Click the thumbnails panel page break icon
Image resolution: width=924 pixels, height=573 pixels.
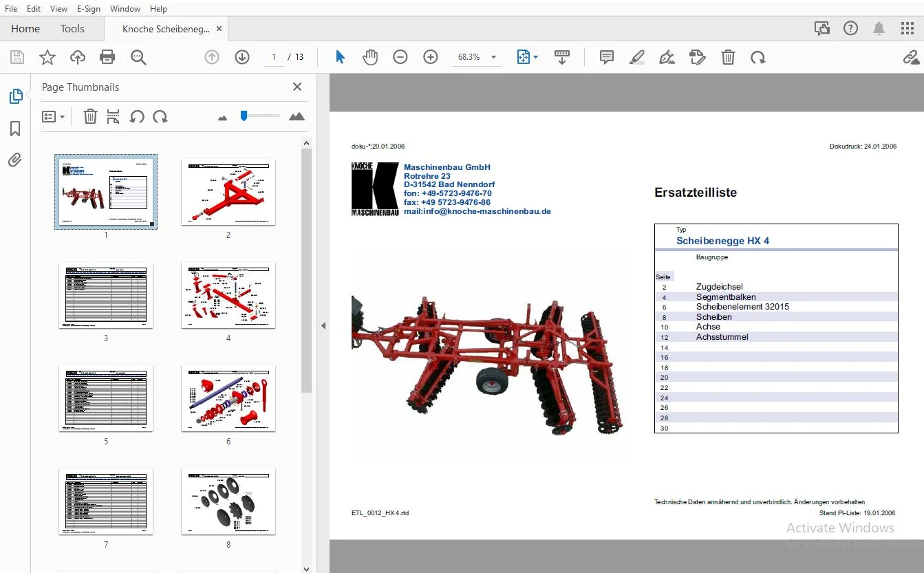click(x=114, y=116)
